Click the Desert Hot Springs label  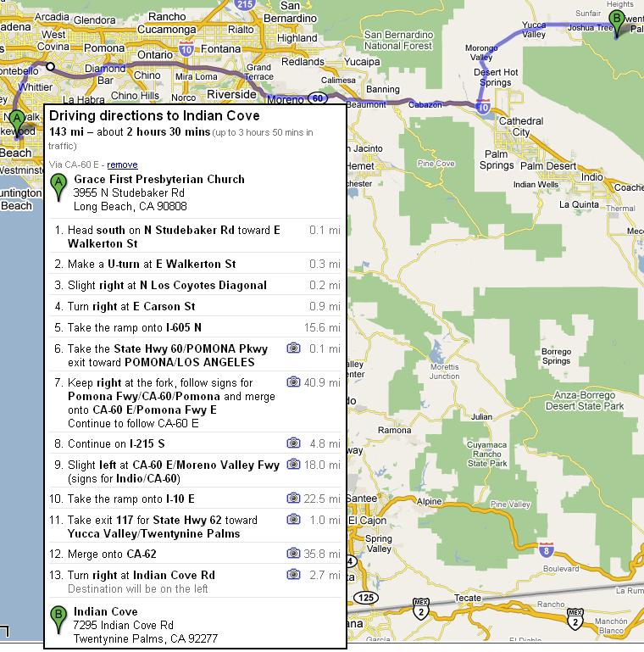click(496, 77)
